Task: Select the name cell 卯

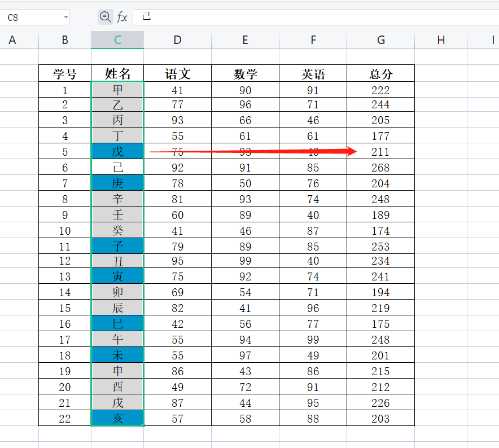Action: 117,292
